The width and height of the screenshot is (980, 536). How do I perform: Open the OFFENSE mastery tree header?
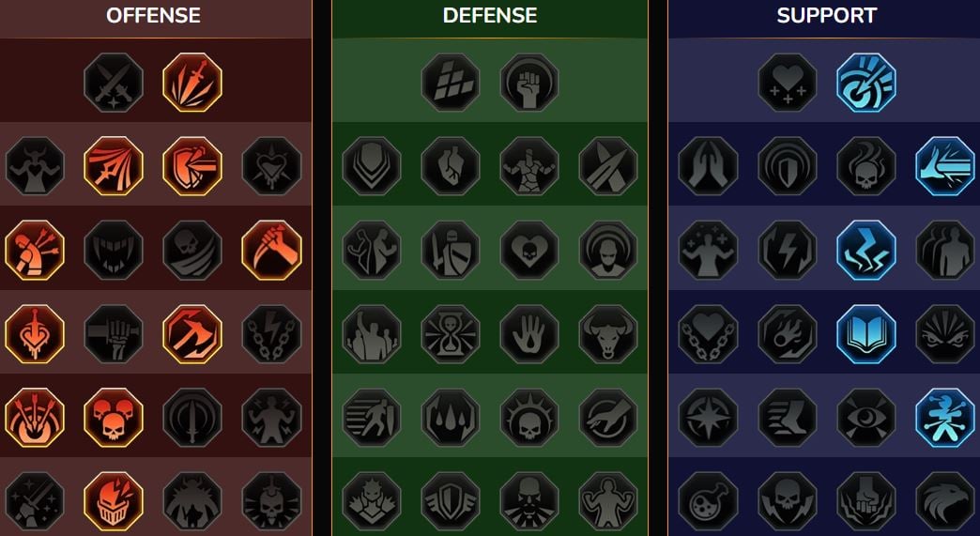click(x=153, y=16)
